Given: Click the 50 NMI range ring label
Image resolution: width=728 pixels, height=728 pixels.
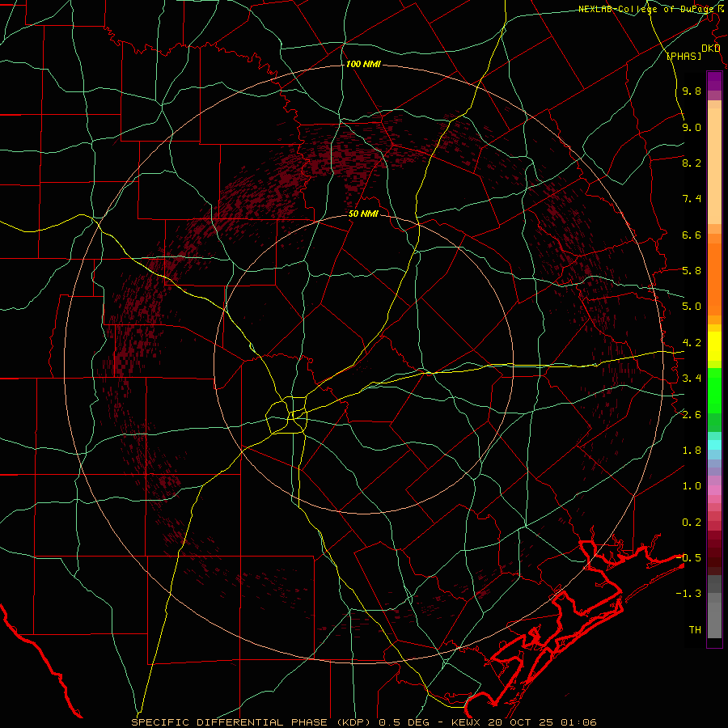Looking at the screenshot, I should [363, 214].
